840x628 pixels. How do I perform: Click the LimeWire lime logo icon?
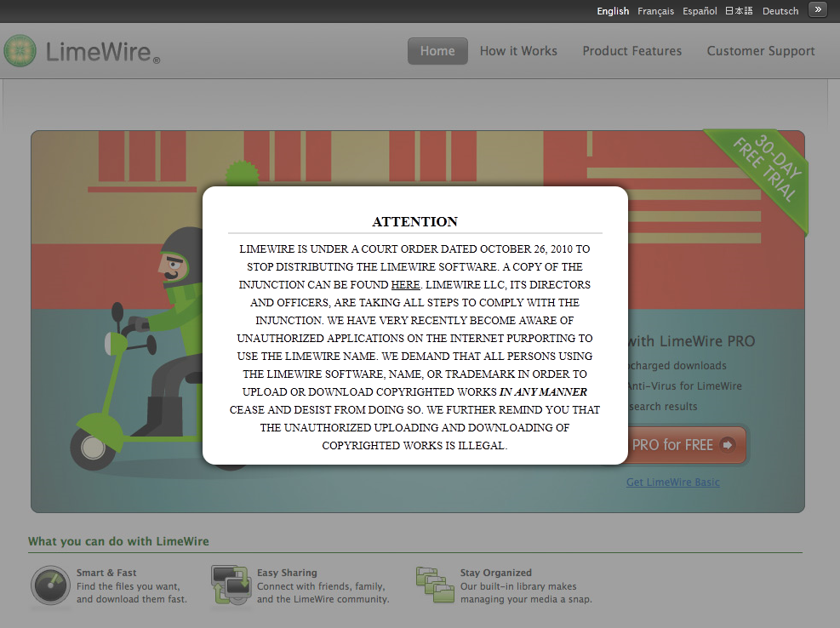tap(20, 51)
